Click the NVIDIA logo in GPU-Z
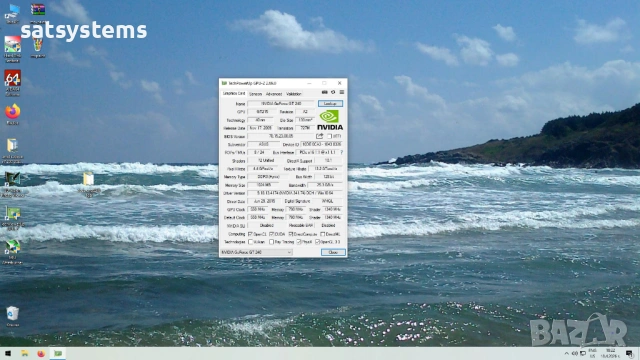The width and height of the screenshot is (640, 360). pos(330,120)
